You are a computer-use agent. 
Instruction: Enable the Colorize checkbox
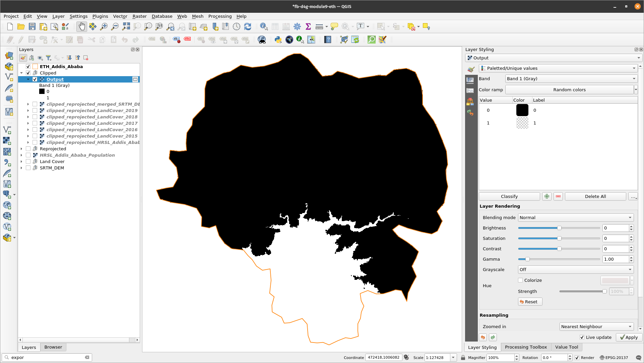pyautogui.click(x=520, y=280)
